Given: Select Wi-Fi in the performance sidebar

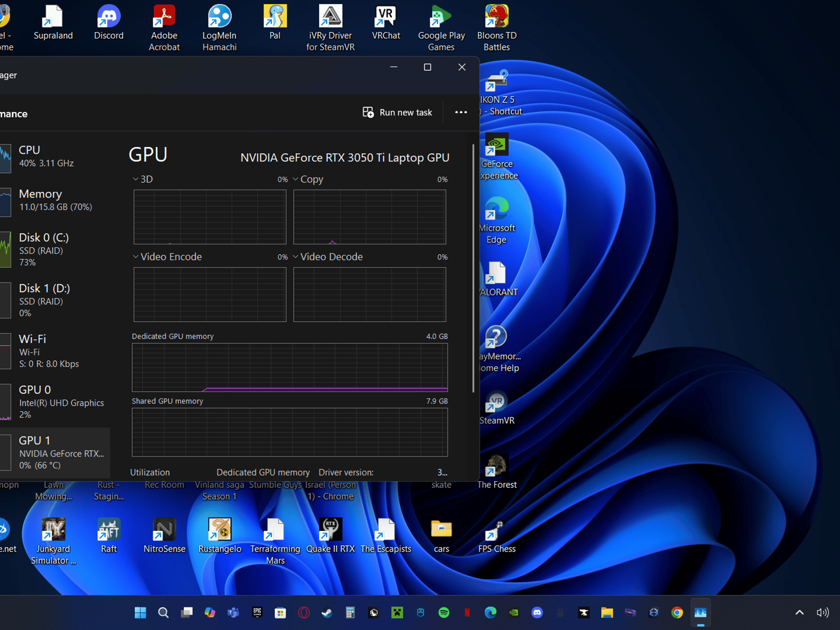Looking at the screenshot, I should point(55,351).
